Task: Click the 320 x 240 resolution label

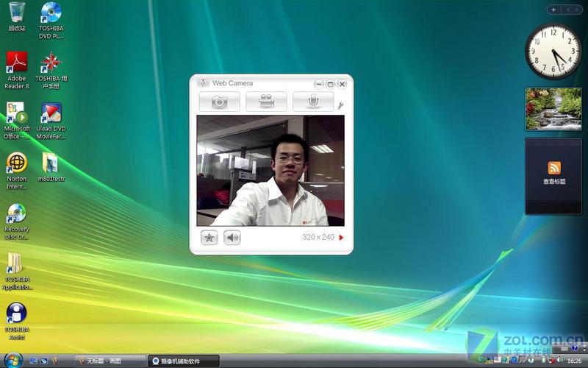Action: [318, 237]
